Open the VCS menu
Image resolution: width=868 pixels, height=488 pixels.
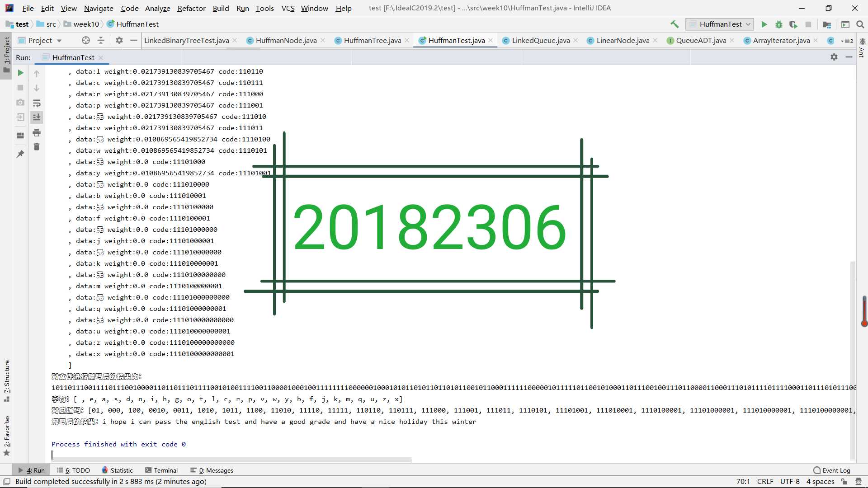coord(288,8)
